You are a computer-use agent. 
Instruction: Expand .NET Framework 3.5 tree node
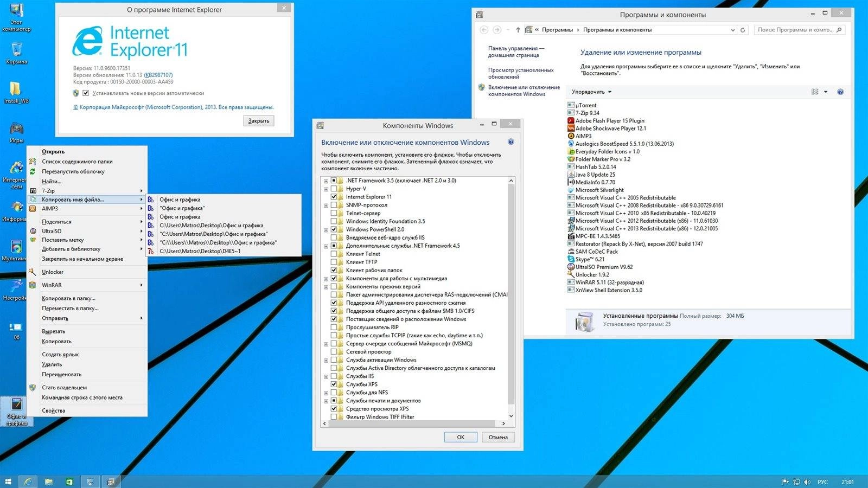pos(326,181)
